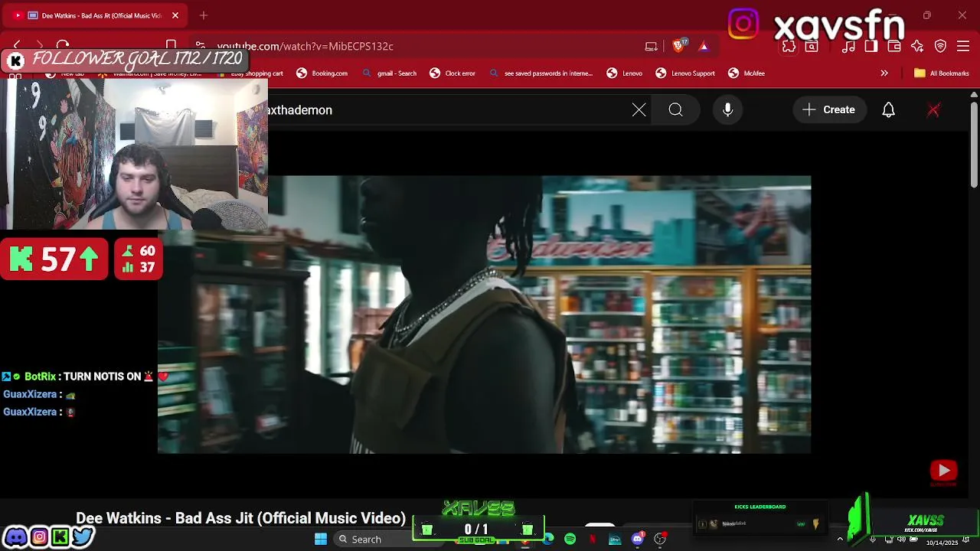Image resolution: width=980 pixels, height=551 pixels.
Task: Open the Brave VPN shield icon
Action: (x=941, y=46)
